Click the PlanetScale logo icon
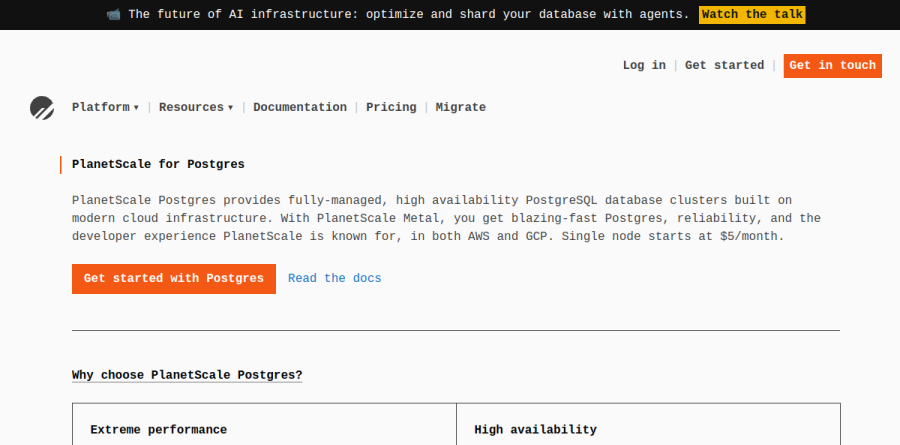The width and height of the screenshot is (900, 445). pyautogui.click(x=42, y=108)
